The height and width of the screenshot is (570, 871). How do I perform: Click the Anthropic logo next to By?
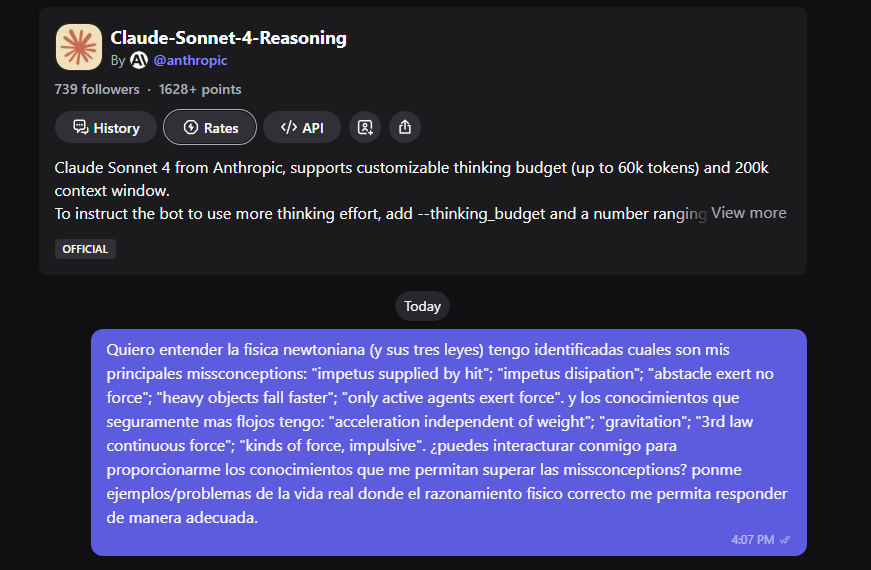(139, 60)
